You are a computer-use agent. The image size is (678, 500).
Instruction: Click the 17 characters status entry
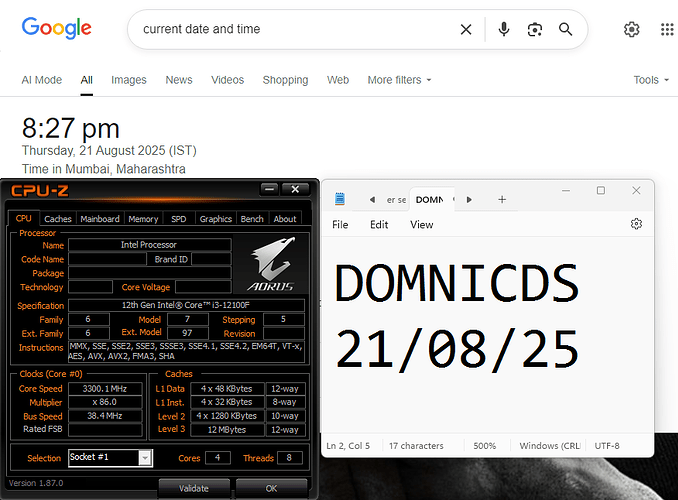(416, 446)
